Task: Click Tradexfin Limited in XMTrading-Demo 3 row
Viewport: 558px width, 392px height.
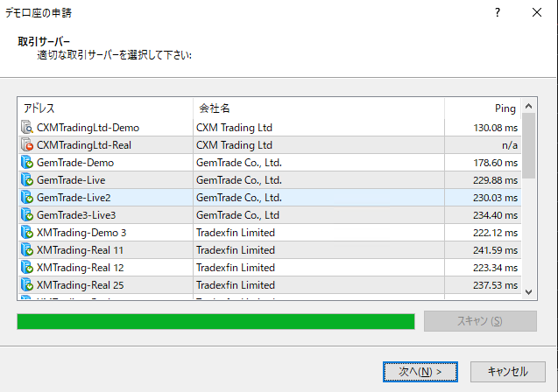Action: pos(236,233)
